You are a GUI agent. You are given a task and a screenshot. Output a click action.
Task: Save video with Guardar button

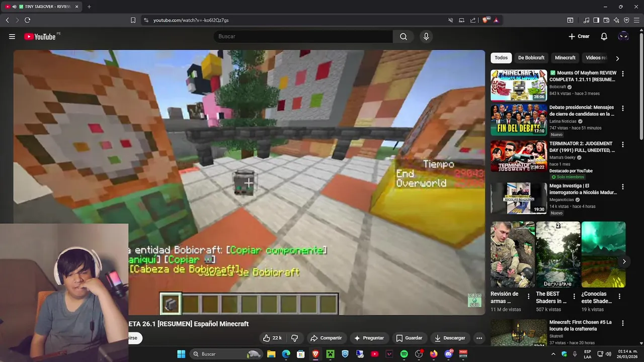coord(409,338)
